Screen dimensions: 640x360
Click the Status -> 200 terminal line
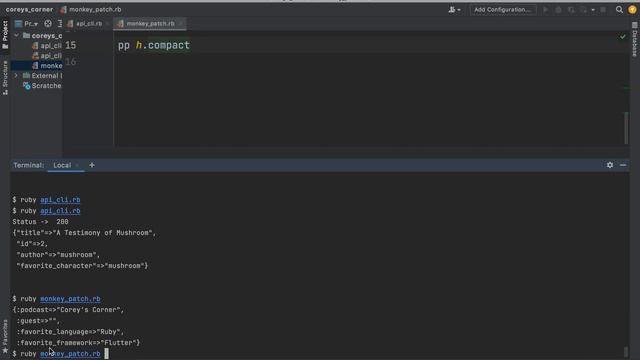40,222
